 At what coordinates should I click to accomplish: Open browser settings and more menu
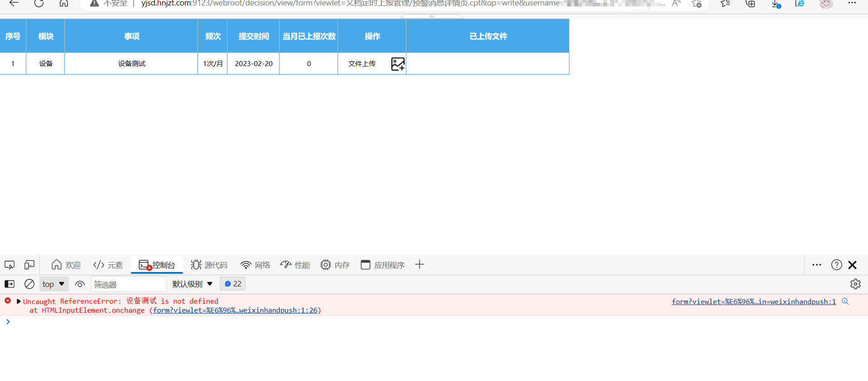coord(852,3)
